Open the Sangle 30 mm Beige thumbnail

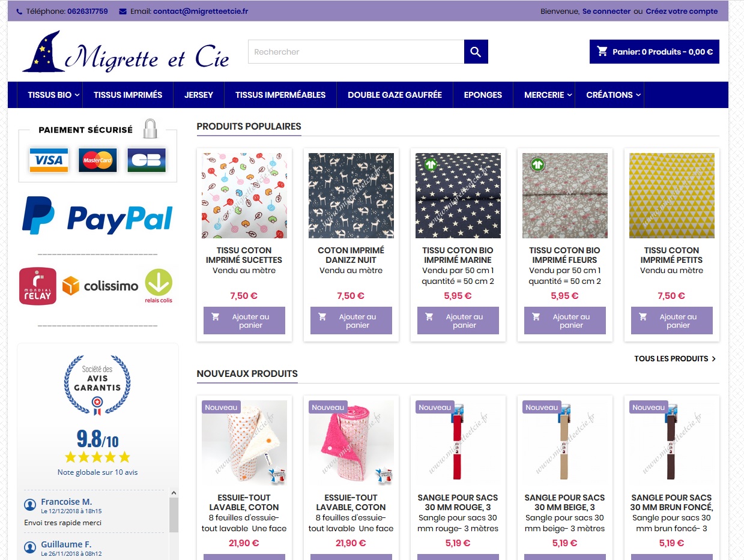point(565,443)
